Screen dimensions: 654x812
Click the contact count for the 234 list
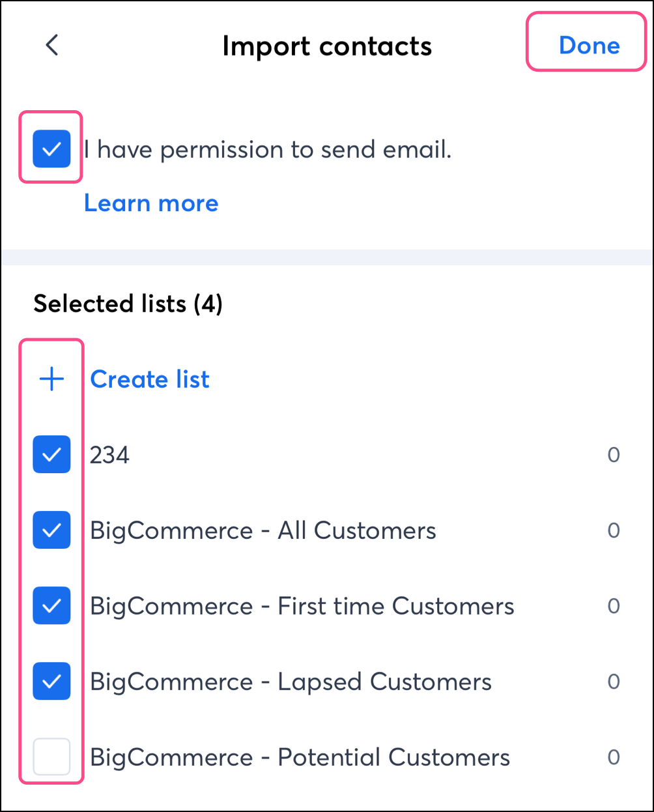click(614, 455)
